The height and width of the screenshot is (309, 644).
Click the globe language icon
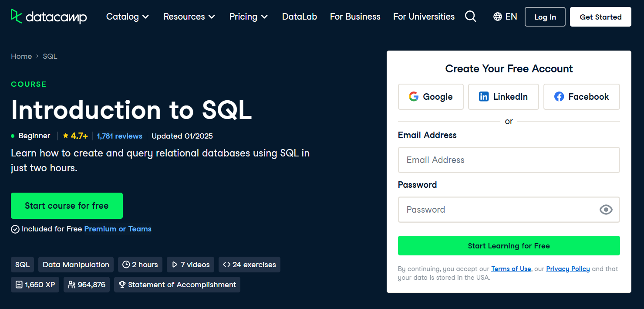[498, 17]
